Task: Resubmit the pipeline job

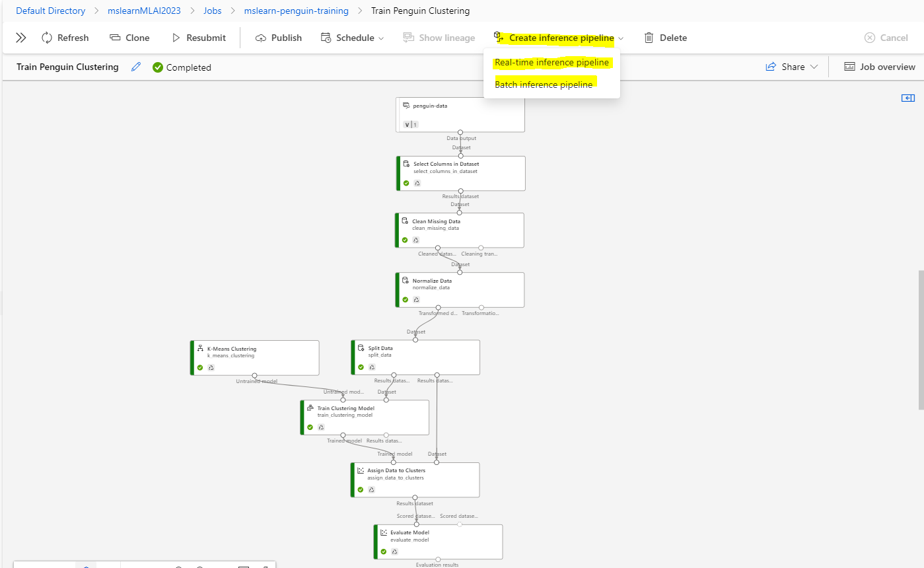Action: pyautogui.click(x=199, y=38)
